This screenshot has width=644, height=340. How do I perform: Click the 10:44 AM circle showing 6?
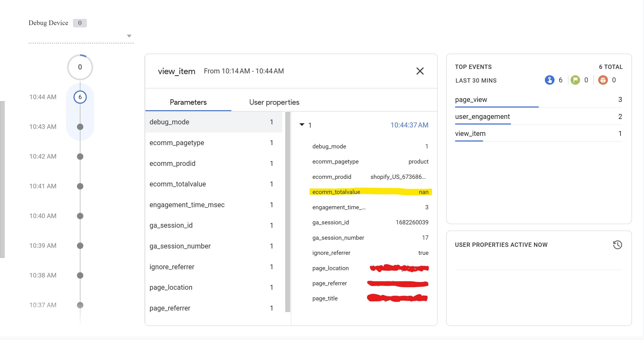[x=80, y=97]
